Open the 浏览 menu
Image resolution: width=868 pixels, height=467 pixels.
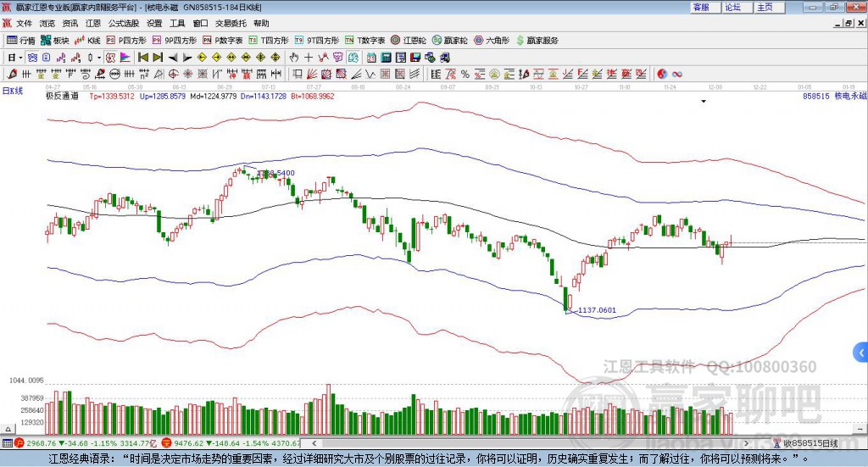(47, 23)
